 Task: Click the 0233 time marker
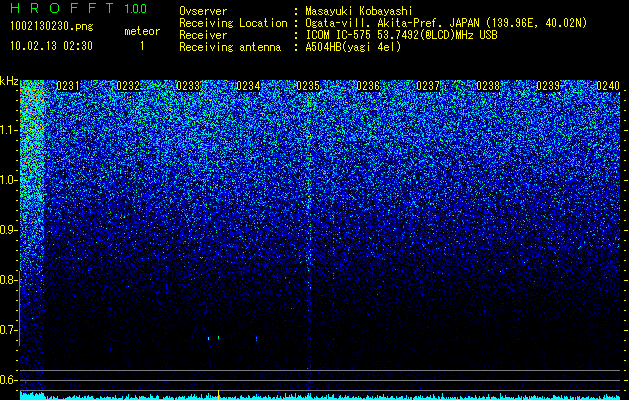pyautogui.click(x=188, y=86)
